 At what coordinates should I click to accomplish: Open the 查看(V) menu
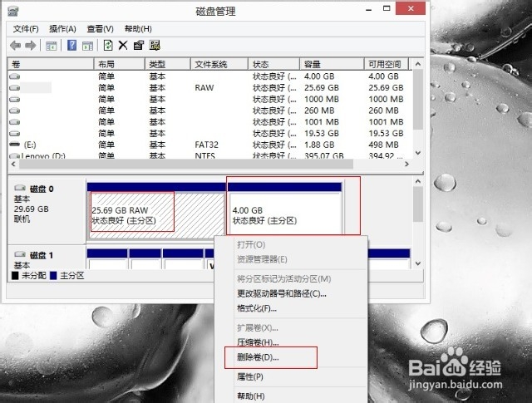click(x=100, y=29)
